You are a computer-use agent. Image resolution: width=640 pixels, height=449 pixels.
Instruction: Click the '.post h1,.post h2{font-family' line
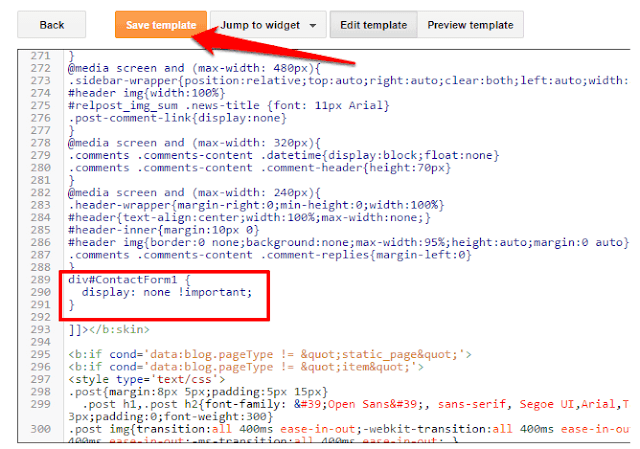pyautogui.click(x=348, y=404)
